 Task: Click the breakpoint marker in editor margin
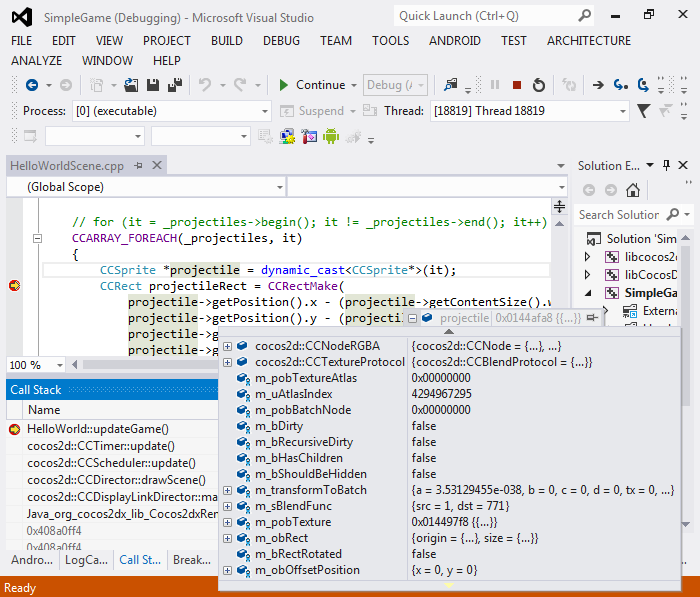(x=14, y=285)
